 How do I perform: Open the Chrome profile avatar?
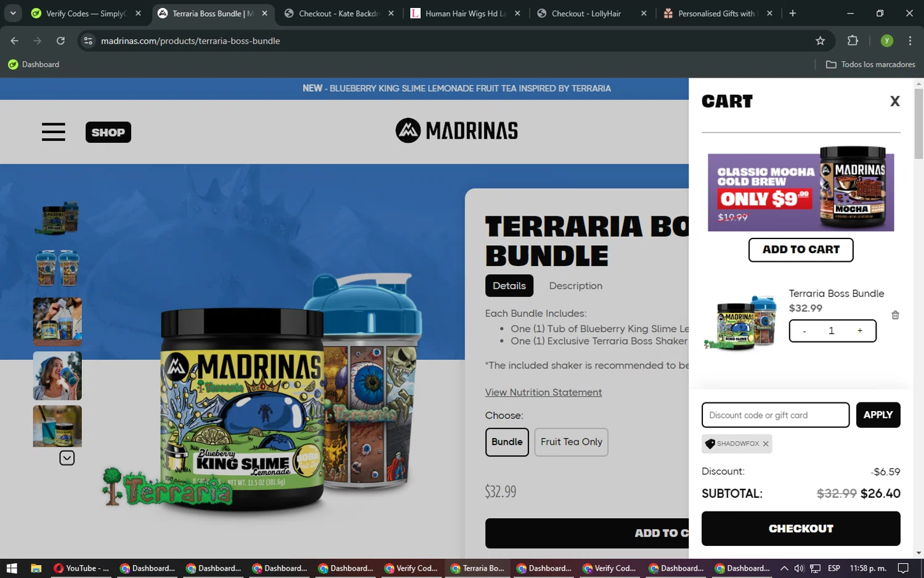click(886, 41)
